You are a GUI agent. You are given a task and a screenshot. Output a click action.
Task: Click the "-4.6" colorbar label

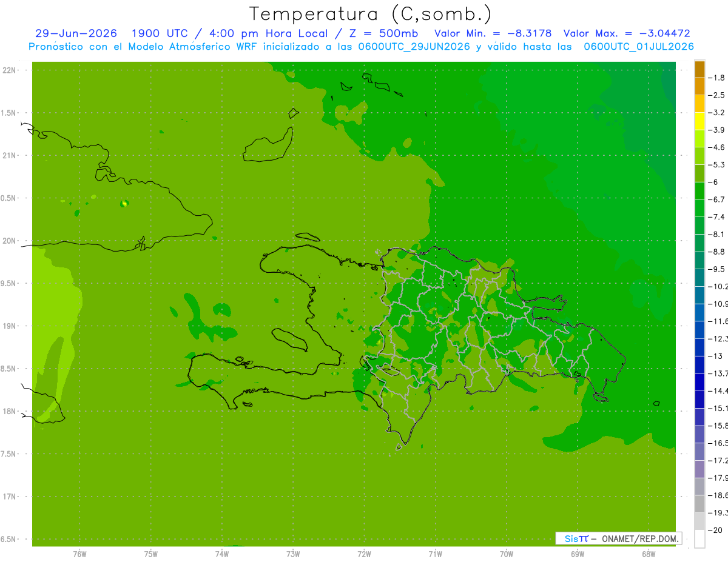(716, 147)
